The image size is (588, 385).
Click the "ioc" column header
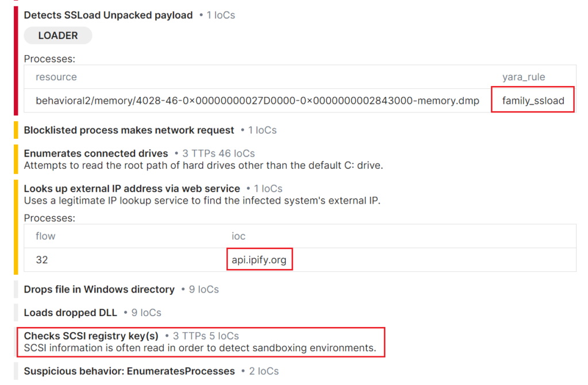tap(238, 236)
